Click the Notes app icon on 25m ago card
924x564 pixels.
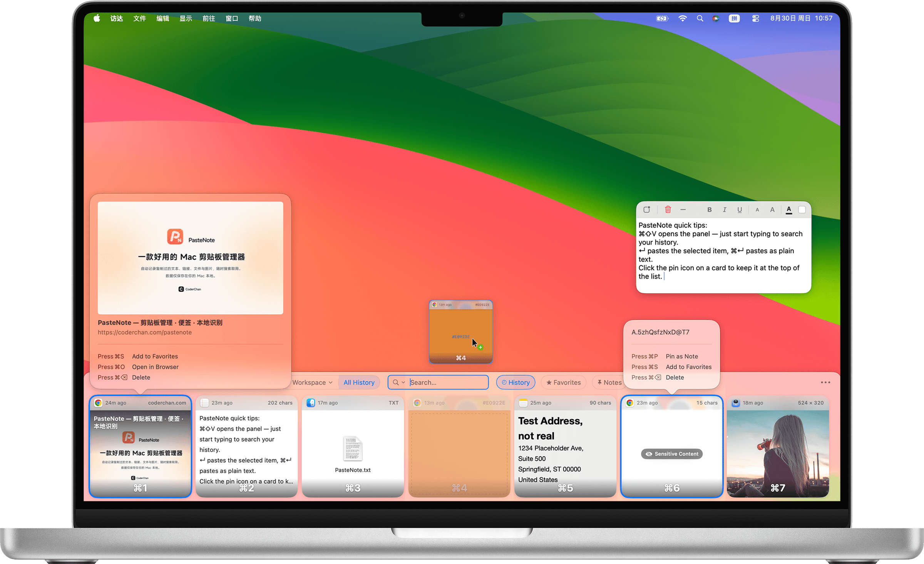coord(523,403)
